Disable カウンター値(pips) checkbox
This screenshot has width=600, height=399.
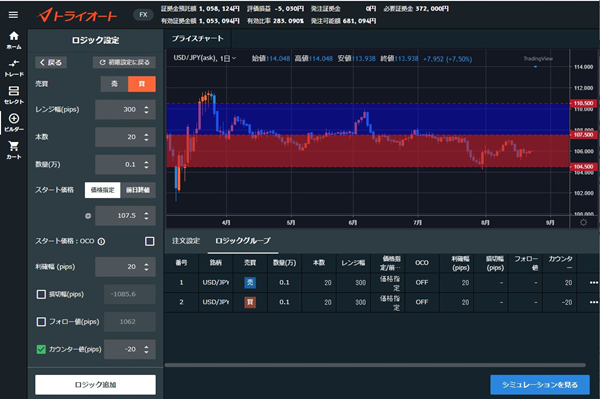(41, 350)
